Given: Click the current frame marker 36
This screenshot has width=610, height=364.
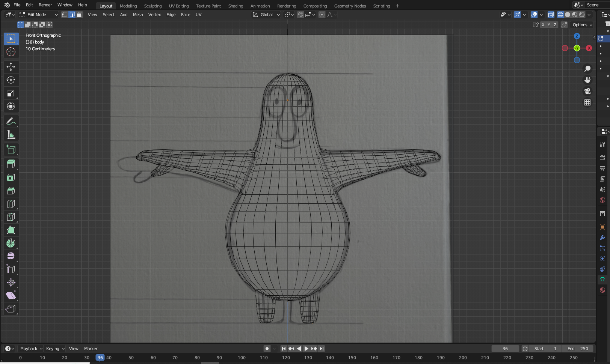Looking at the screenshot, I should coord(100,358).
